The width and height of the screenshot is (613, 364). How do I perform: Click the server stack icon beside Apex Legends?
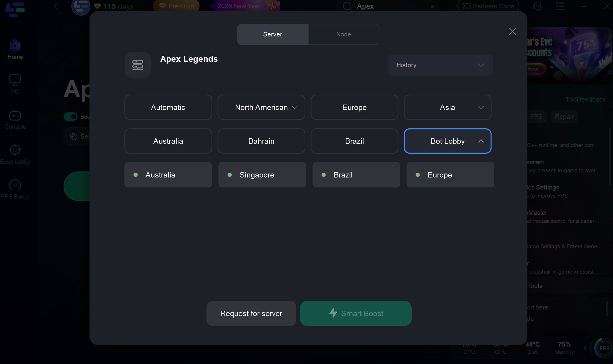click(x=138, y=65)
